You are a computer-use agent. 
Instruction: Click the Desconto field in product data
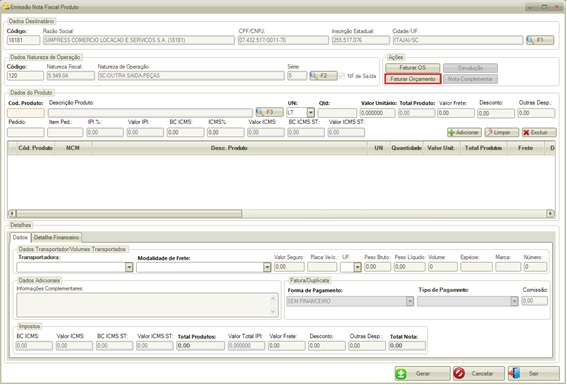(496, 113)
